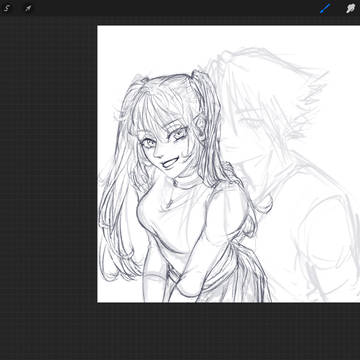The image size is (360, 360).
Task: Select the blue Brush tool
Action: [x=325, y=8]
